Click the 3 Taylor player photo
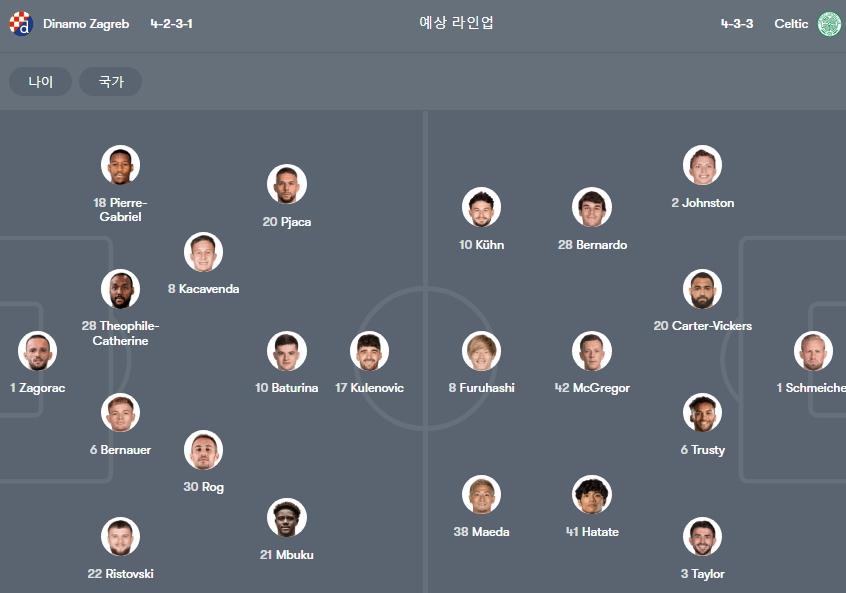Viewport: 846px width, 593px height. (702, 536)
